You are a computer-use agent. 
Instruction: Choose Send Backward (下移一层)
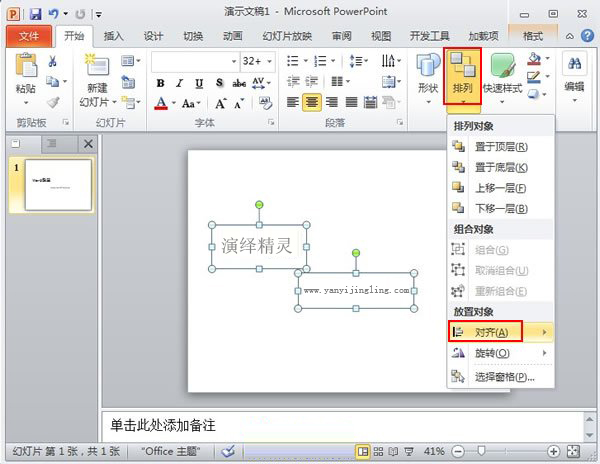(x=500, y=208)
